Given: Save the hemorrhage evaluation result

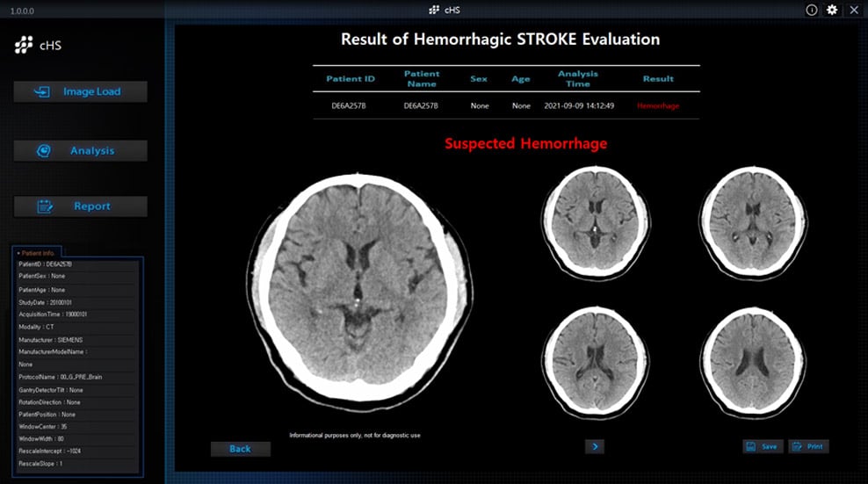Looking at the screenshot, I should 762,446.
